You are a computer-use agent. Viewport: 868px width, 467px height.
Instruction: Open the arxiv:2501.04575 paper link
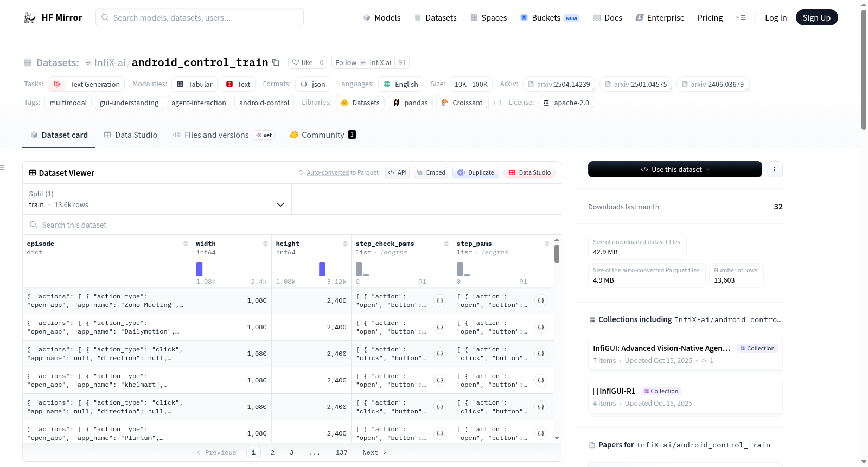point(636,84)
